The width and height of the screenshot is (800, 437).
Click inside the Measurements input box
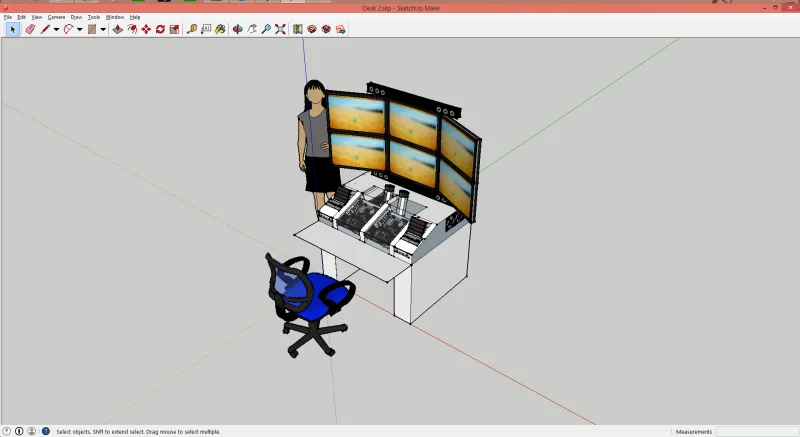point(757,431)
